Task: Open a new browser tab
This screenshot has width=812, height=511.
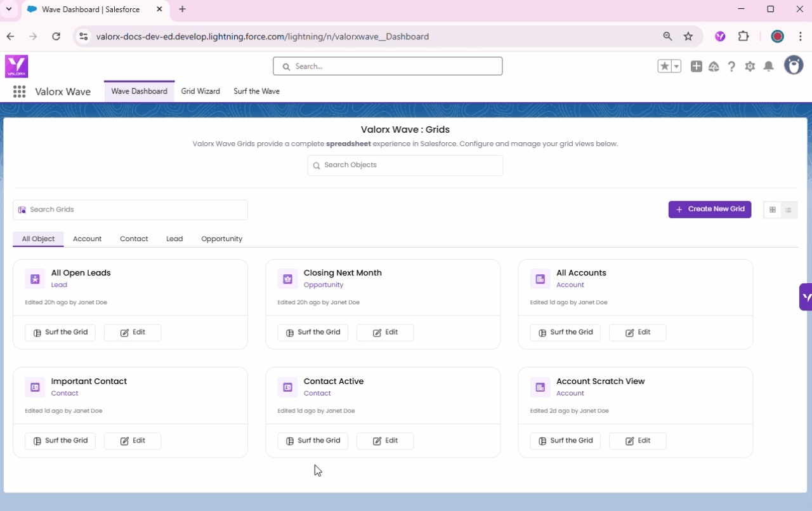Action: (183, 10)
